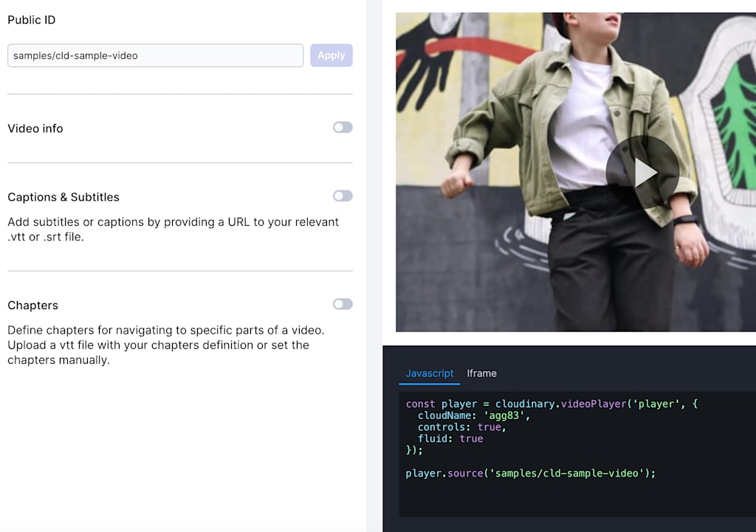Click the 'const player' code line

pyautogui.click(x=551, y=404)
